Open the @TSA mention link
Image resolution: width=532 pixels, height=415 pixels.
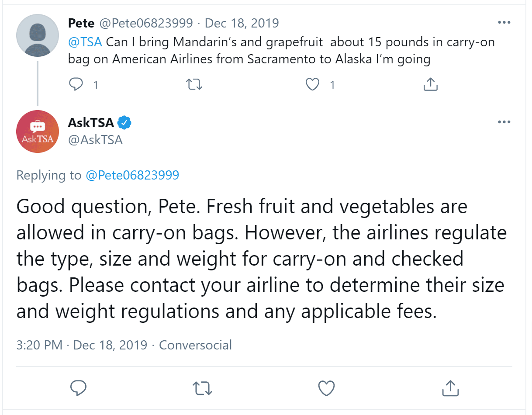click(x=85, y=42)
